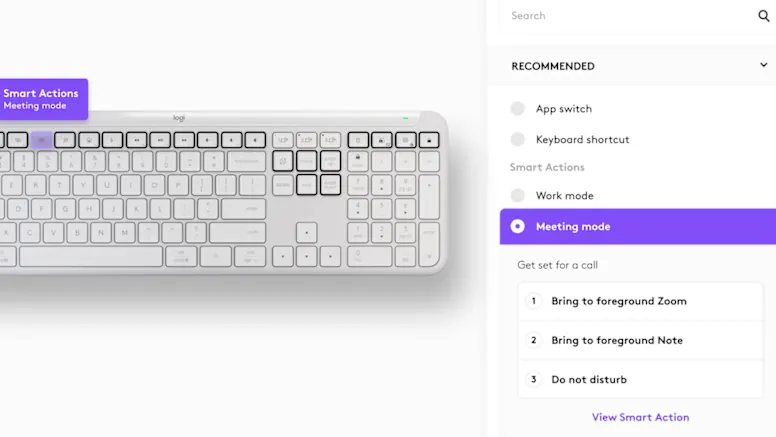Open the View Smart Action link
This screenshot has height=437, width=776.
[640, 417]
